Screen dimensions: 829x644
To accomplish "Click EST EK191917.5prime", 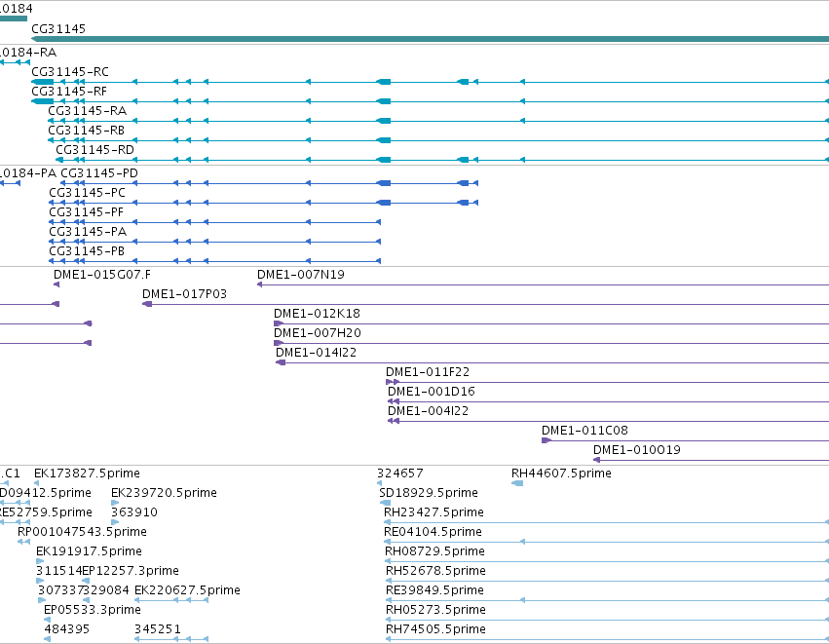I will point(89,552).
